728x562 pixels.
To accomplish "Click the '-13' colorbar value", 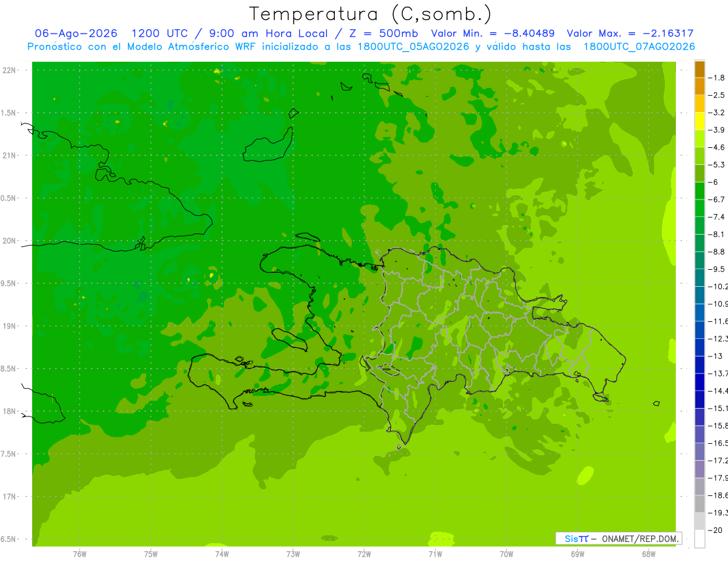I will coord(715,356).
